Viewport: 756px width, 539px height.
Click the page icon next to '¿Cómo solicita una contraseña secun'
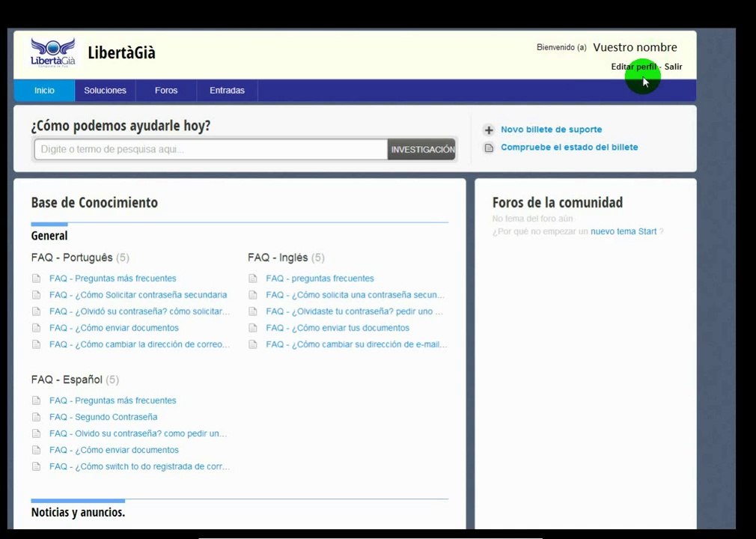(253, 294)
